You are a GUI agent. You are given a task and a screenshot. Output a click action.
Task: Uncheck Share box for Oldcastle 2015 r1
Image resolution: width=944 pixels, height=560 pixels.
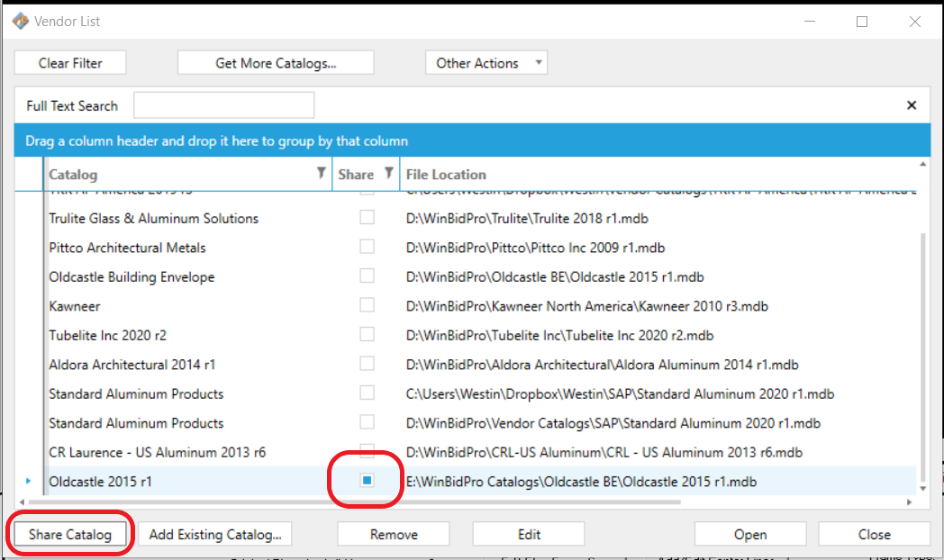(x=367, y=480)
